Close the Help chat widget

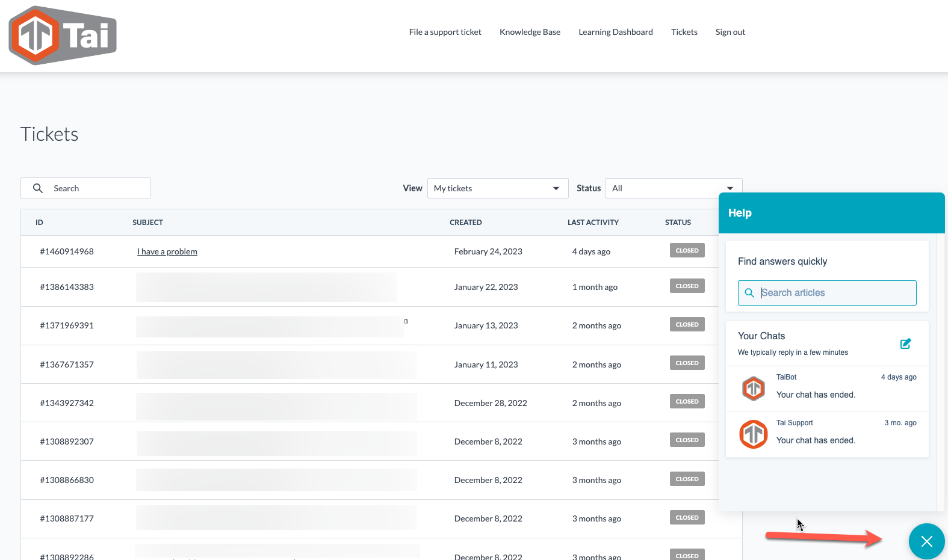pos(926,541)
